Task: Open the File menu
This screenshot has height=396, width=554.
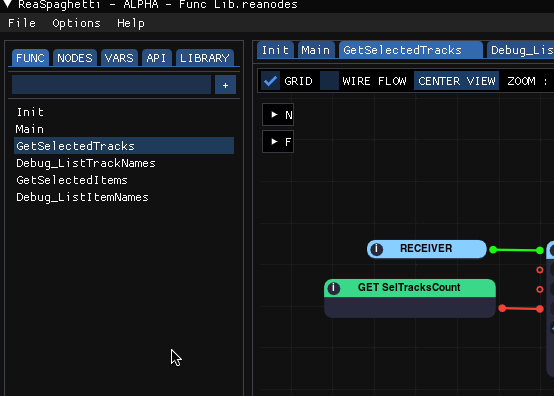Action: (22, 23)
